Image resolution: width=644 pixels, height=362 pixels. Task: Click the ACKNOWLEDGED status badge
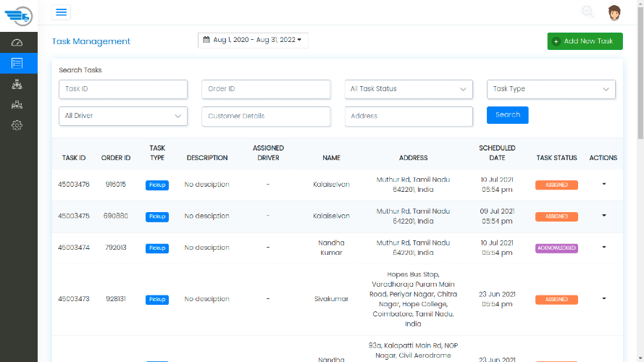(556, 248)
